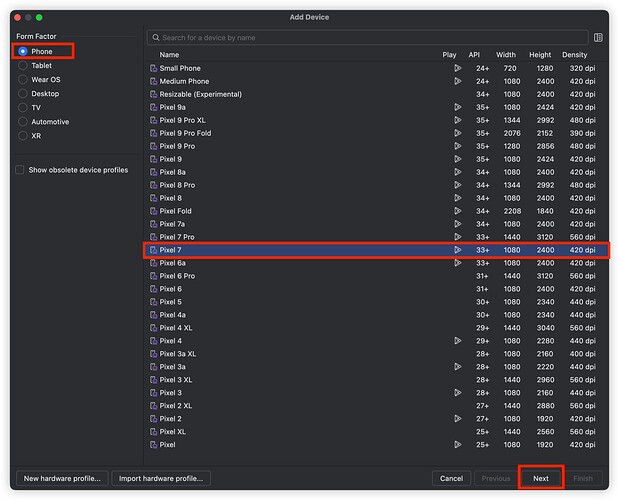Click New hardware profile button
Viewport: 618px width, 500px height.
click(62, 478)
